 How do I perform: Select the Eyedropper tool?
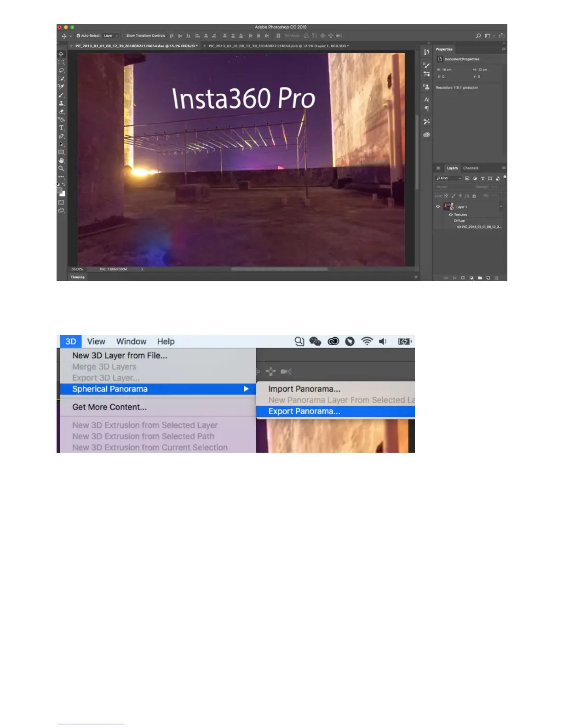tap(61, 87)
